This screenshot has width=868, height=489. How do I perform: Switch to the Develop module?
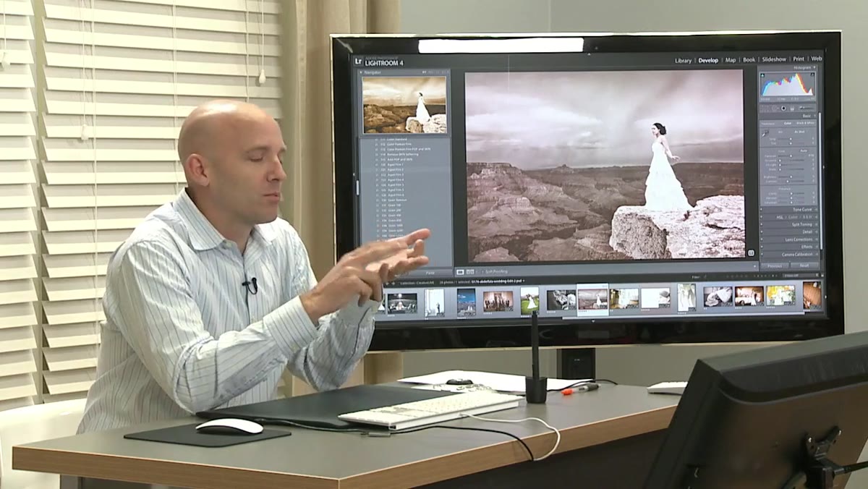tap(708, 60)
